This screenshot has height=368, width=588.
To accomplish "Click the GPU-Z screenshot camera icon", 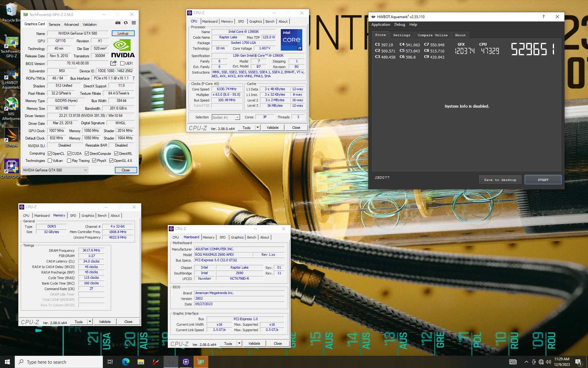I will pyautogui.click(x=118, y=23).
